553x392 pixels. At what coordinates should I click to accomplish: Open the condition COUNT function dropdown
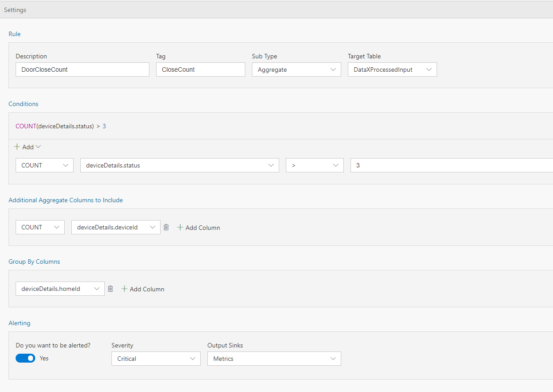point(44,165)
